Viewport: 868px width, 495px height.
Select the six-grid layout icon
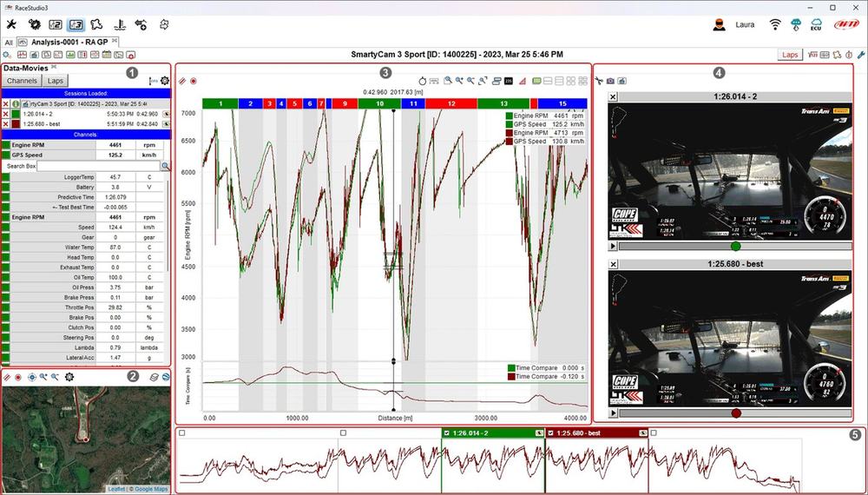[583, 81]
